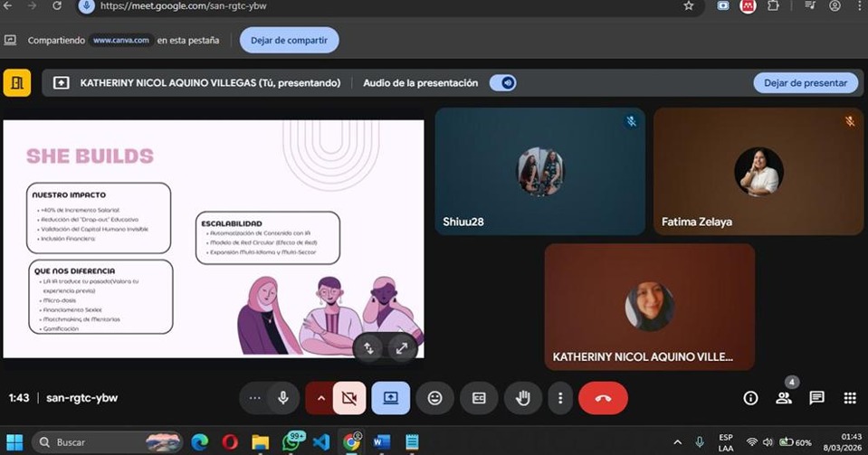This screenshot has height=455, width=868.
Task: Click the 60% battery indicator
Action: (796, 442)
